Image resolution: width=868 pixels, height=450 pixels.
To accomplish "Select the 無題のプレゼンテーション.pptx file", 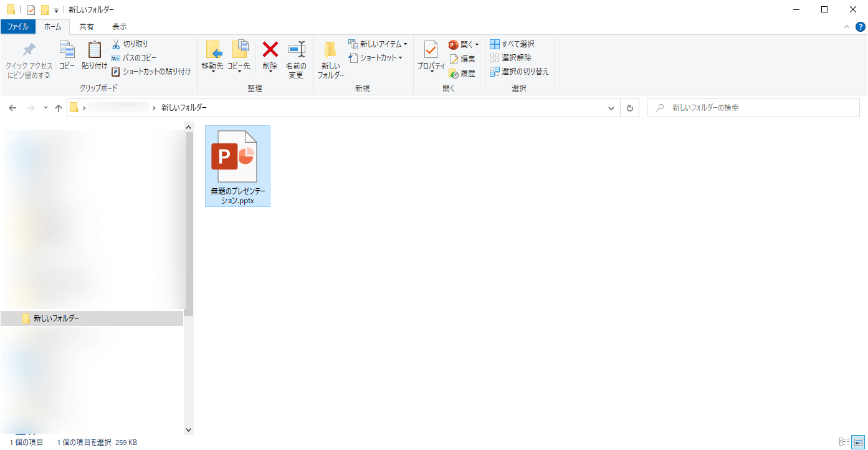I will tap(237, 166).
